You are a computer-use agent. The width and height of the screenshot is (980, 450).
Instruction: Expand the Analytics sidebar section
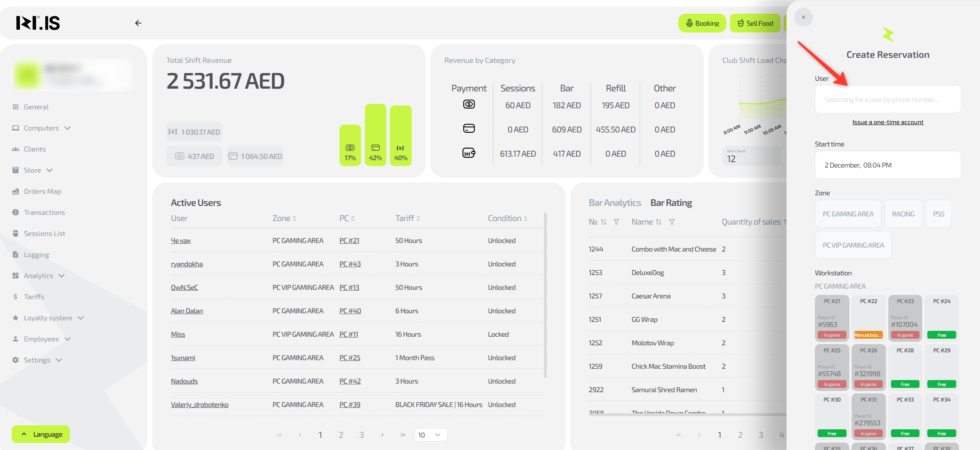pyautogui.click(x=39, y=276)
